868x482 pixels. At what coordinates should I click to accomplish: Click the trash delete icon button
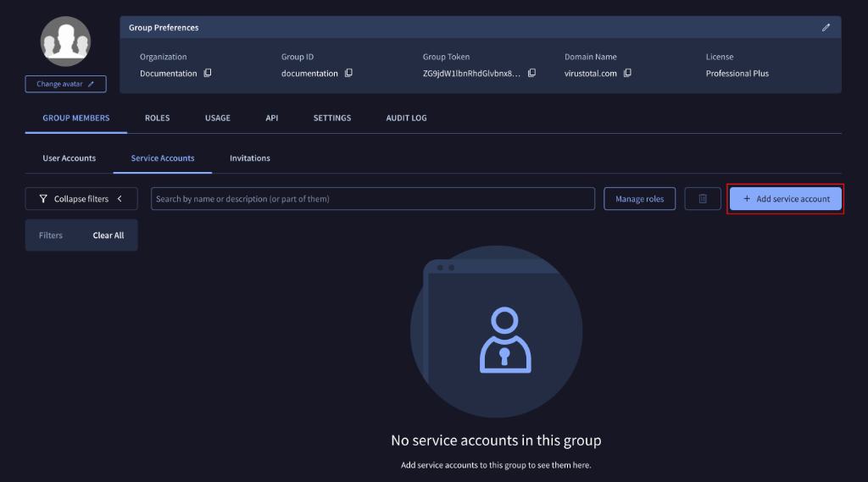703,199
